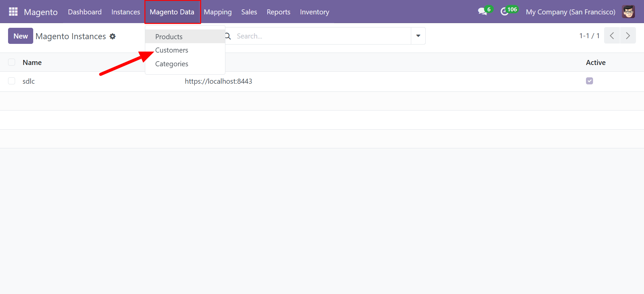Open the Instances menu
This screenshot has width=644, height=294.
point(126,12)
